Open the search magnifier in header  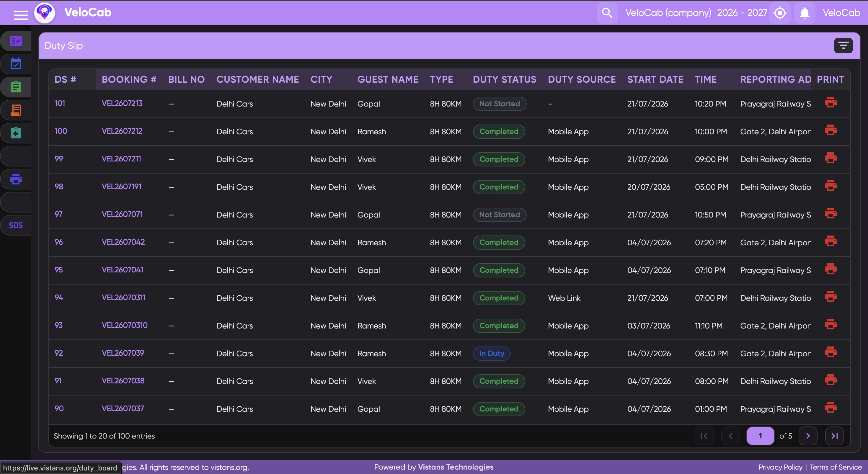[607, 13]
